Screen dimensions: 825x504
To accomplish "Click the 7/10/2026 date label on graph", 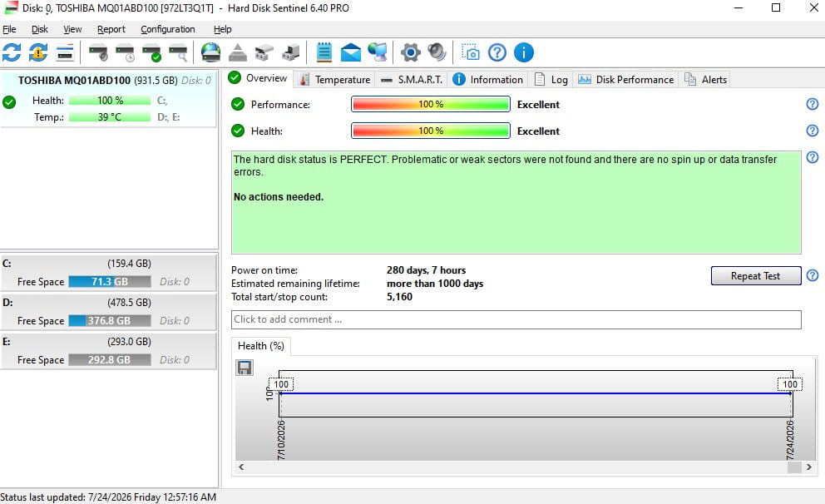I will tap(281, 440).
